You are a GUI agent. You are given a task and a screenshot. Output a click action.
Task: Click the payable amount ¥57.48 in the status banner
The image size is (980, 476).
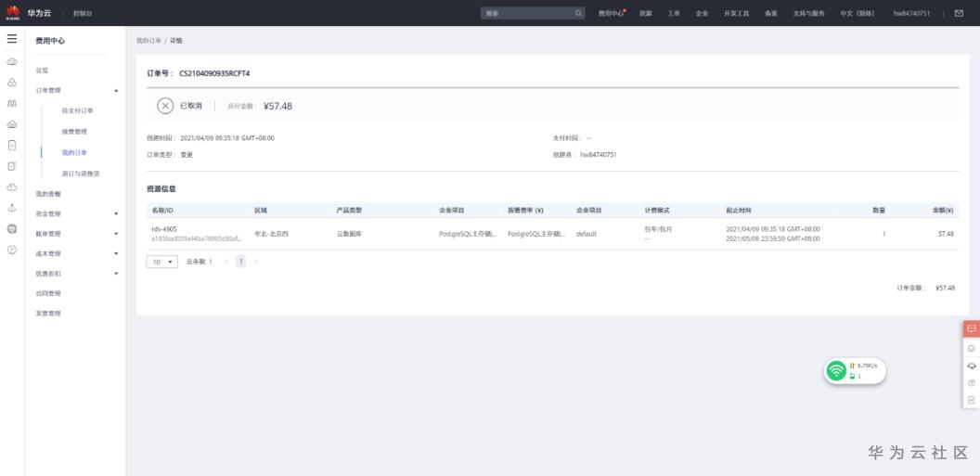click(277, 106)
